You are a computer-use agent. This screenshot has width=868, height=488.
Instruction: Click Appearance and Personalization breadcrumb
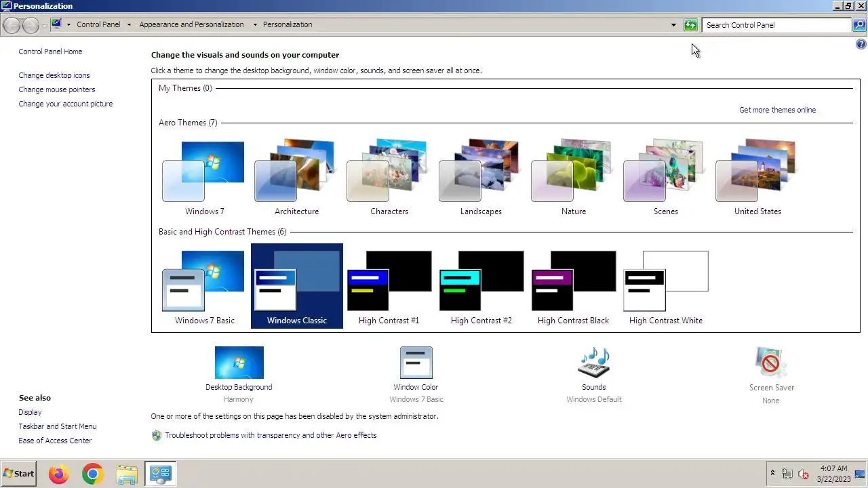click(191, 24)
